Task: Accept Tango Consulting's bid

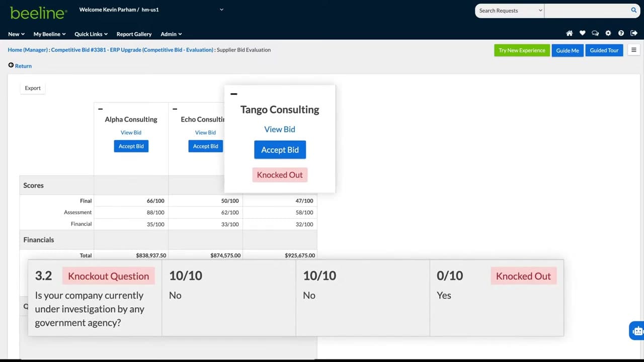Action: (x=280, y=150)
